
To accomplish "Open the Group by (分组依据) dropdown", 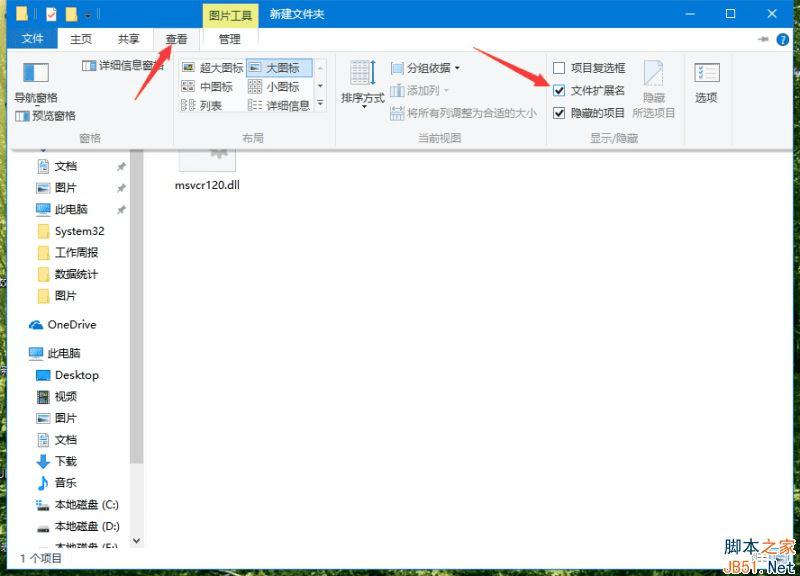I will 425,68.
